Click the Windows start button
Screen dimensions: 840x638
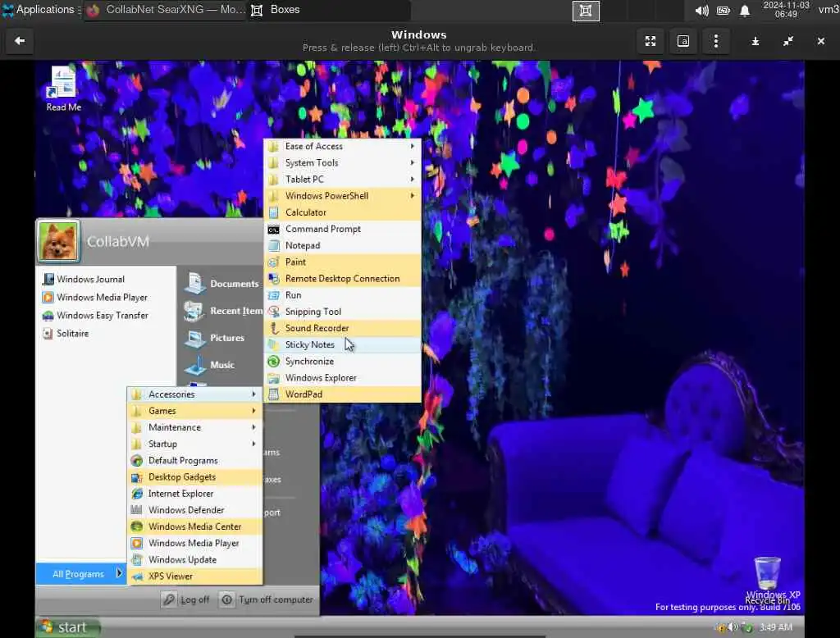click(67, 627)
